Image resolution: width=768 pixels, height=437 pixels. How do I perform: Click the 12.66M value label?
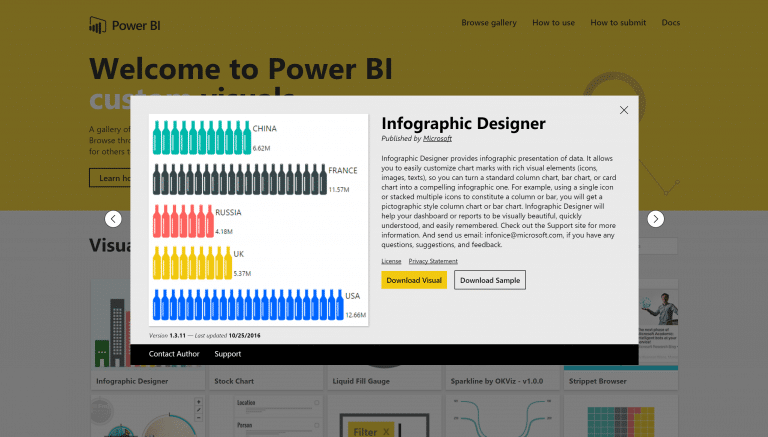point(356,315)
